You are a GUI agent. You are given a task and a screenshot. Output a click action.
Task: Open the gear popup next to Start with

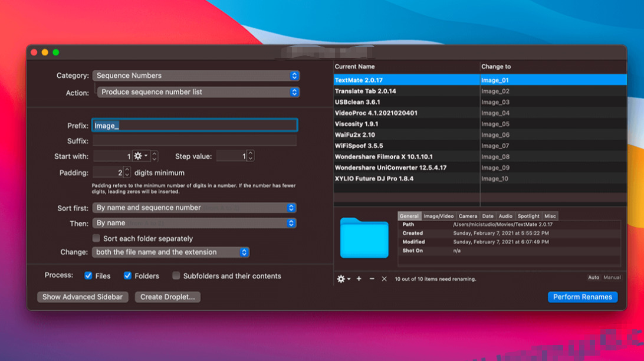pyautogui.click(x=141, y=156)
